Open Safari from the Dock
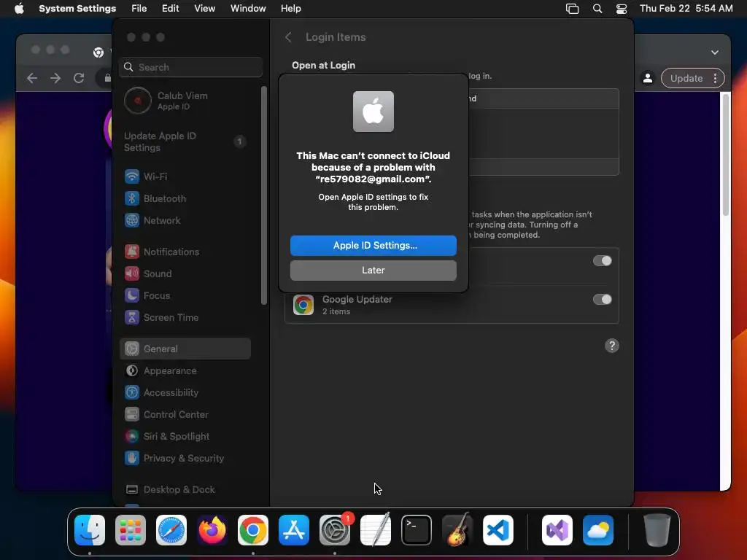The width and height of the screenshot is (747, 560). pos(171,530)
